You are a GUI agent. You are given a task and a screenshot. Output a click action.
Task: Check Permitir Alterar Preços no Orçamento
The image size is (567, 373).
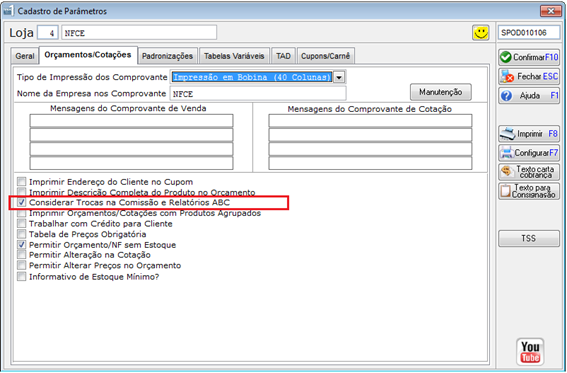22,266
